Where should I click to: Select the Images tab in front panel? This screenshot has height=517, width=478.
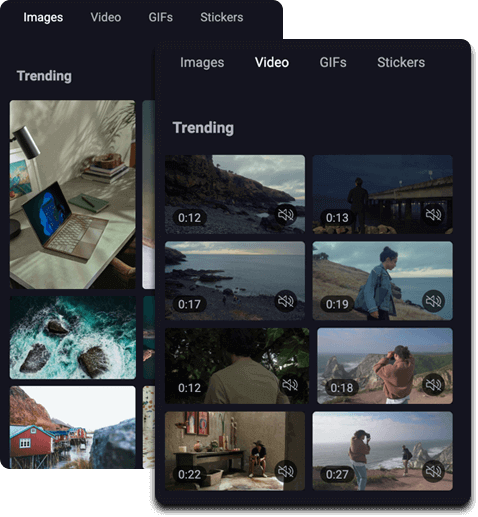(x=202, y=62)
